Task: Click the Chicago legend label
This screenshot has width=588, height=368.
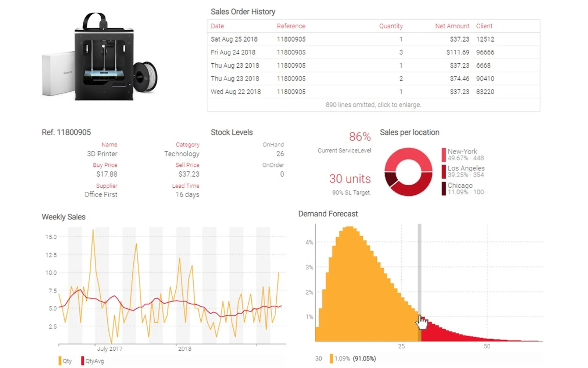Action: pyautogui.click(x=460, y=185)
